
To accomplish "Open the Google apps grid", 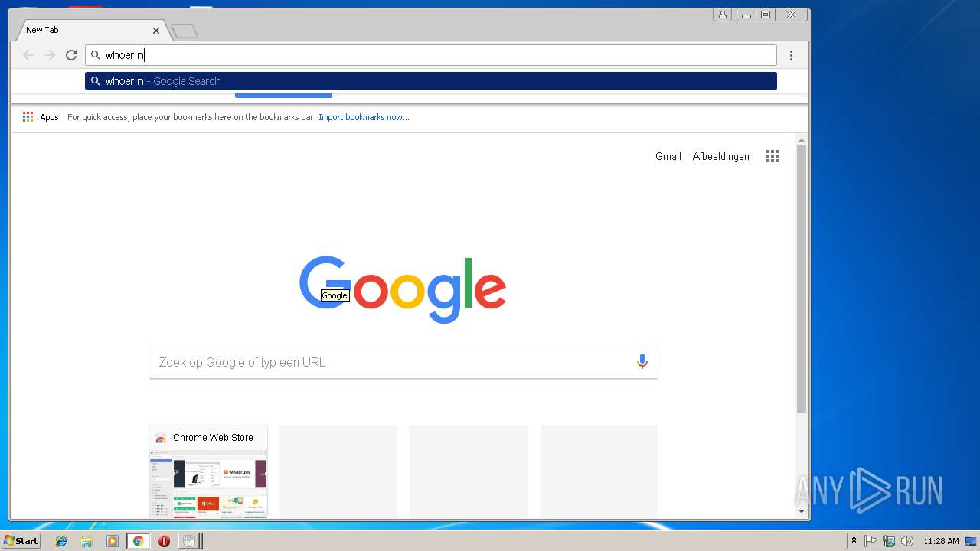I will pyautogui.click(x=773, y=156).
